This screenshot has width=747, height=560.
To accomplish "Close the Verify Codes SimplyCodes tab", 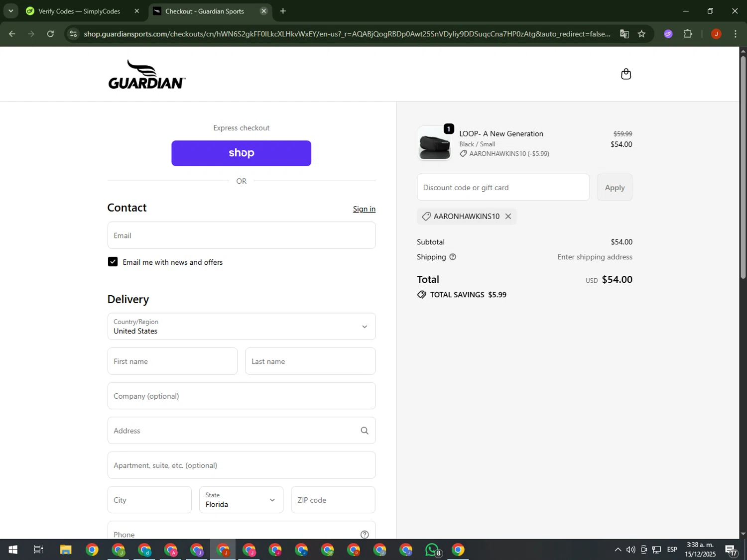I will pos(137,11).
